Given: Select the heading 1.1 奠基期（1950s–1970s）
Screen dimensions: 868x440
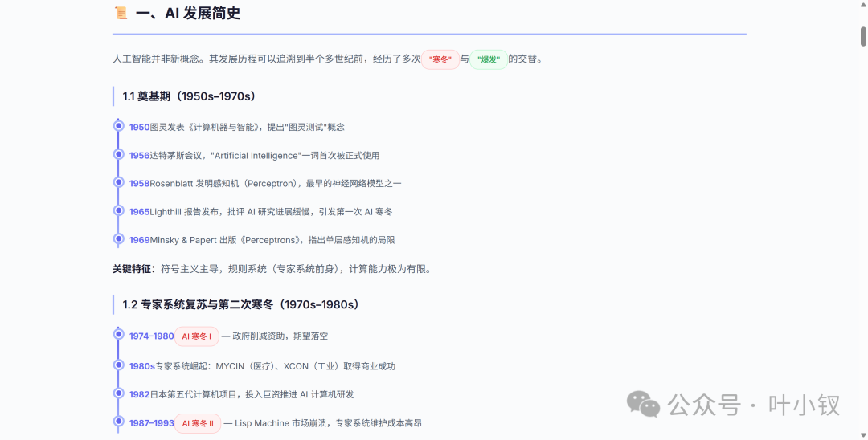Looking at the screenshot, I should coord(190,96).
